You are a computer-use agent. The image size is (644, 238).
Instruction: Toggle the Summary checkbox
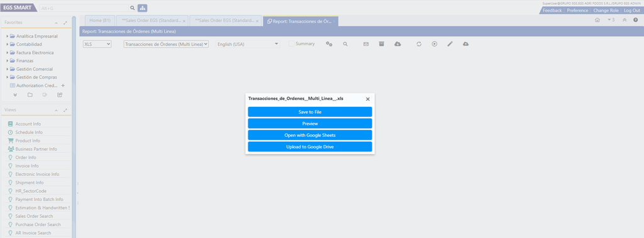(292, 44)
